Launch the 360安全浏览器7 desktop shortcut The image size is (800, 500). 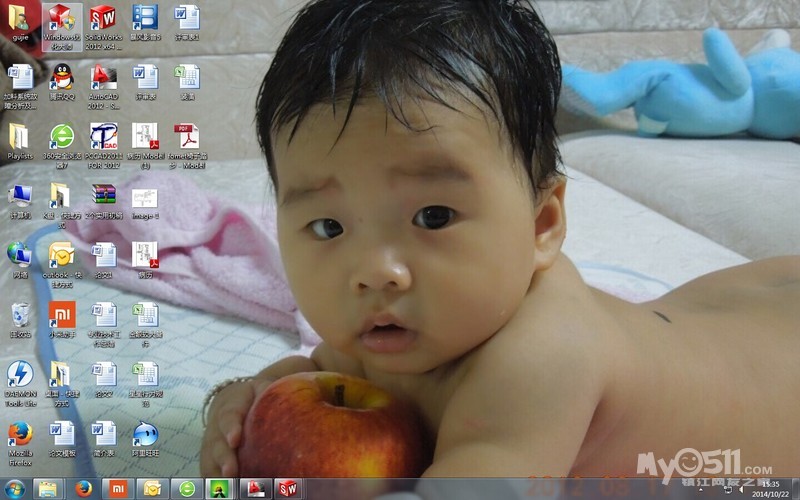[x=62, y=146]
